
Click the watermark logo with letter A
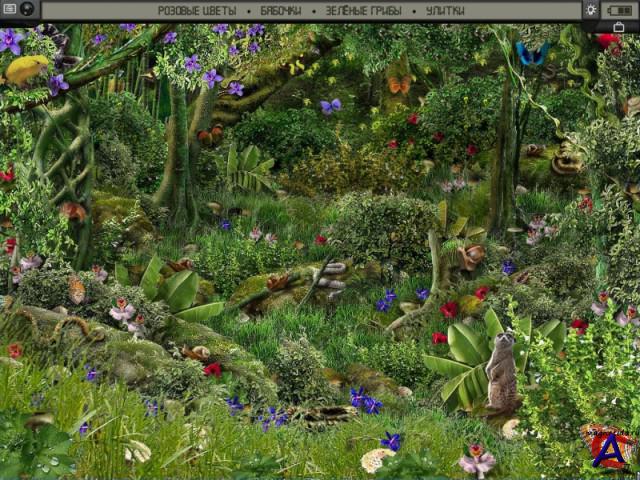point(609,448)
